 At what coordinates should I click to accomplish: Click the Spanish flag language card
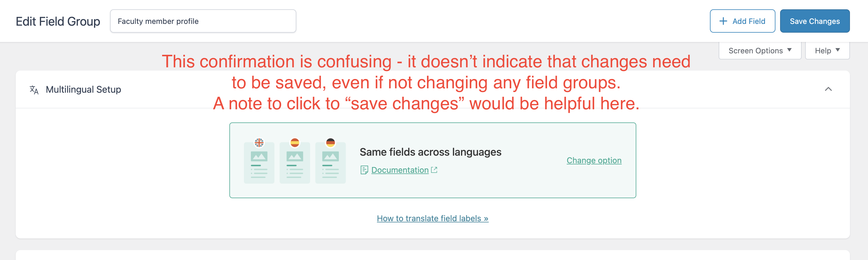tap(295, 161)
